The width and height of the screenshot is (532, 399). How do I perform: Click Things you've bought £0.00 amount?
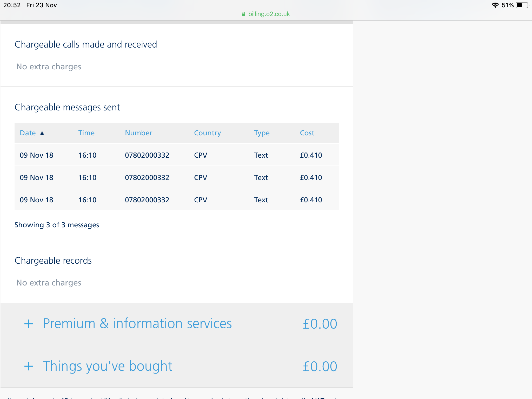320,367
